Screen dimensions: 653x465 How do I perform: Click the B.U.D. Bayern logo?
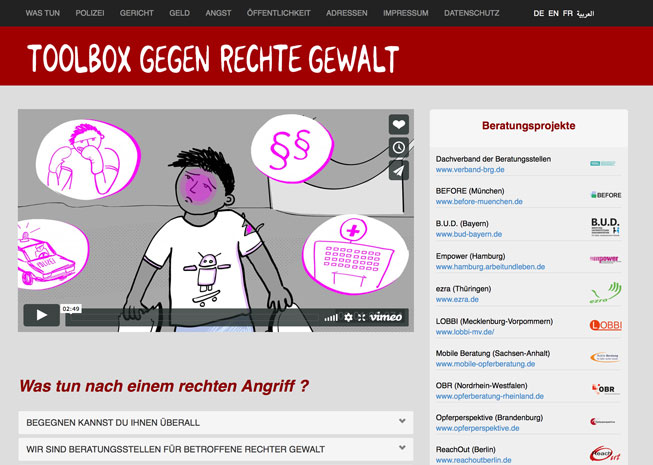(x=605, y=227)
